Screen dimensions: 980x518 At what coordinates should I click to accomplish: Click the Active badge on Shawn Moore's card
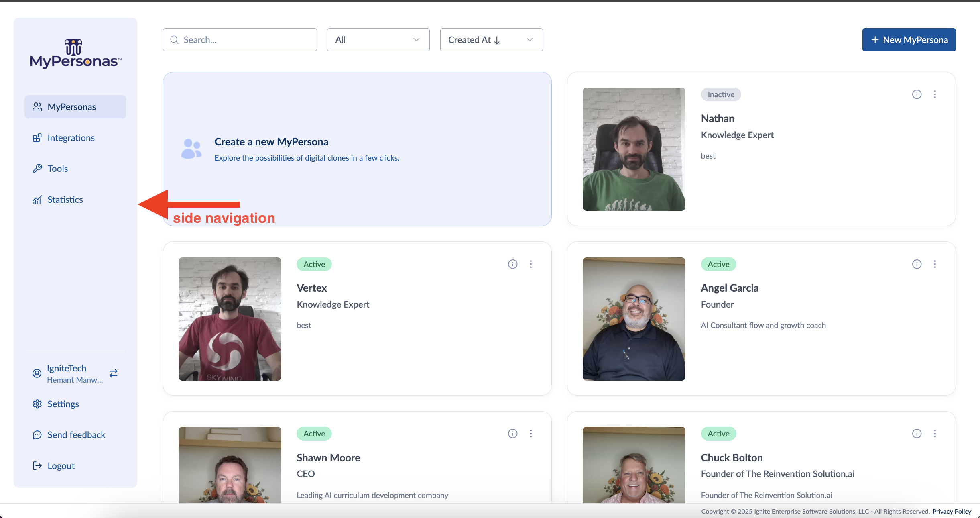[314, 434]
